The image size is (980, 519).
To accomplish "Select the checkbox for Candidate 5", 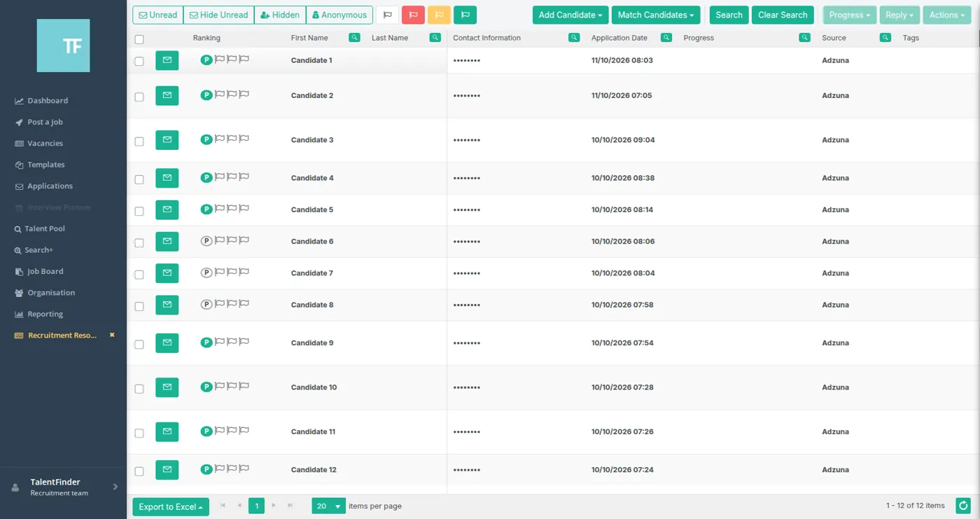I will [139, 211].
